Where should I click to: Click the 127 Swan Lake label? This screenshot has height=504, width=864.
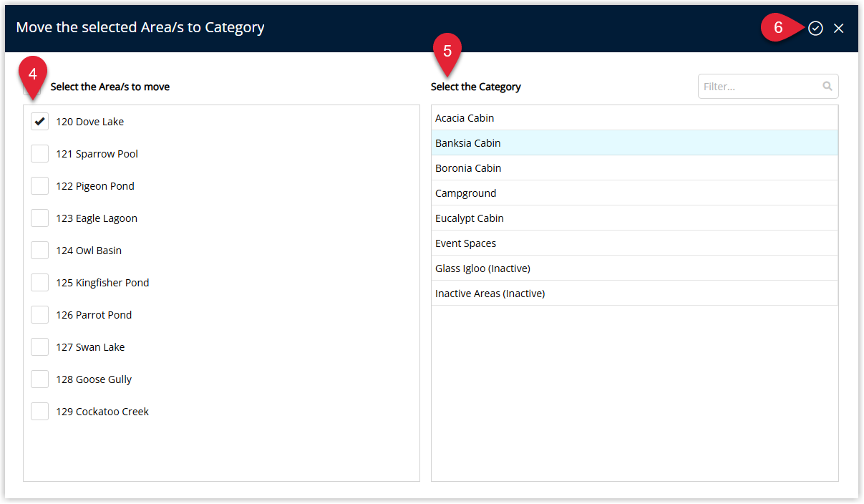point(90,347)
